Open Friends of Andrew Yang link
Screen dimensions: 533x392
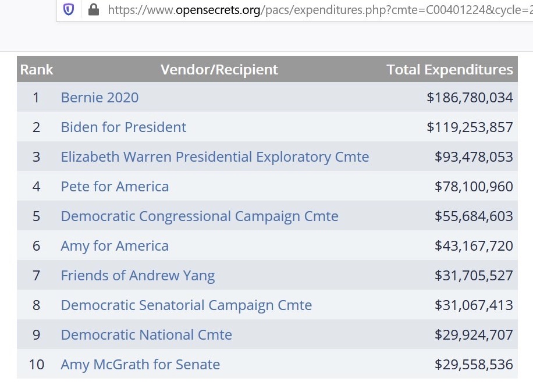[138, 275]
